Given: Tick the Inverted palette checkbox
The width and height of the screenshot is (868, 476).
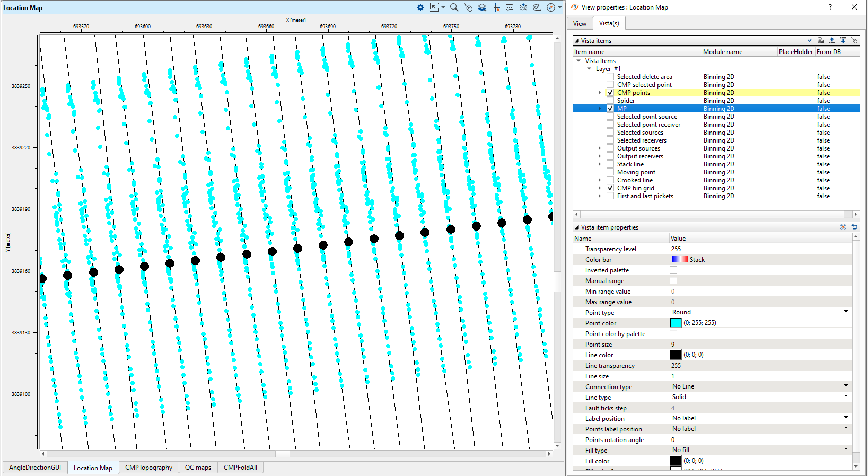Looking at the screenshot, I should coord(673,270).
